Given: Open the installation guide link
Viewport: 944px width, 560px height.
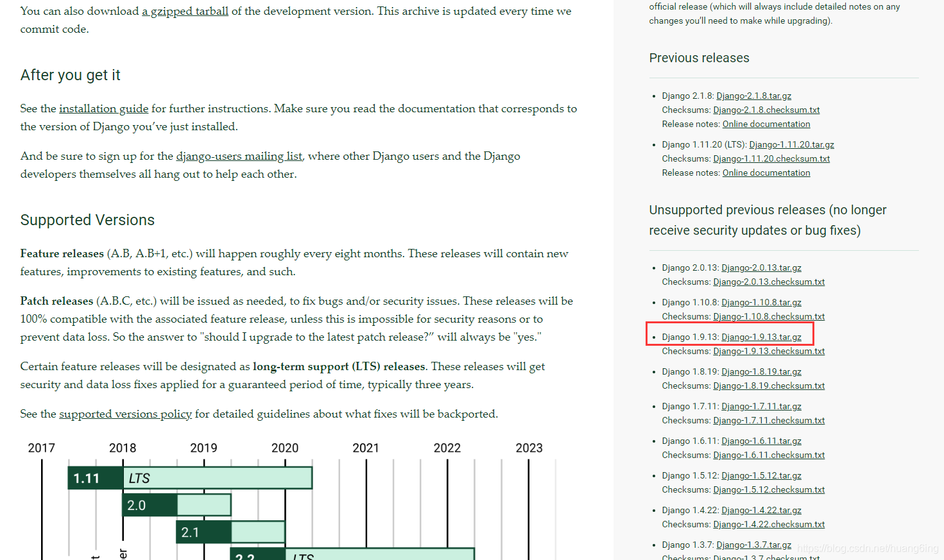Looking at the screenshot, I should 104,109.
